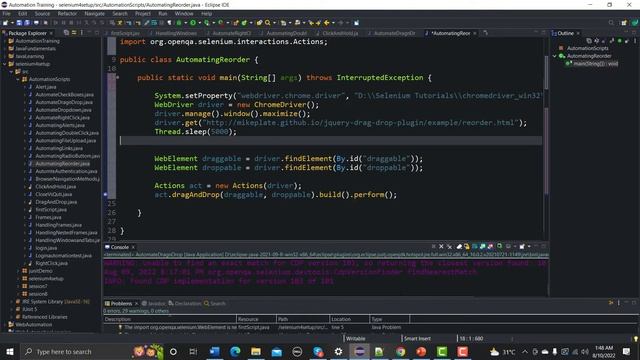Click Link with Editor in Package Explorer

[x=74, y=33]
